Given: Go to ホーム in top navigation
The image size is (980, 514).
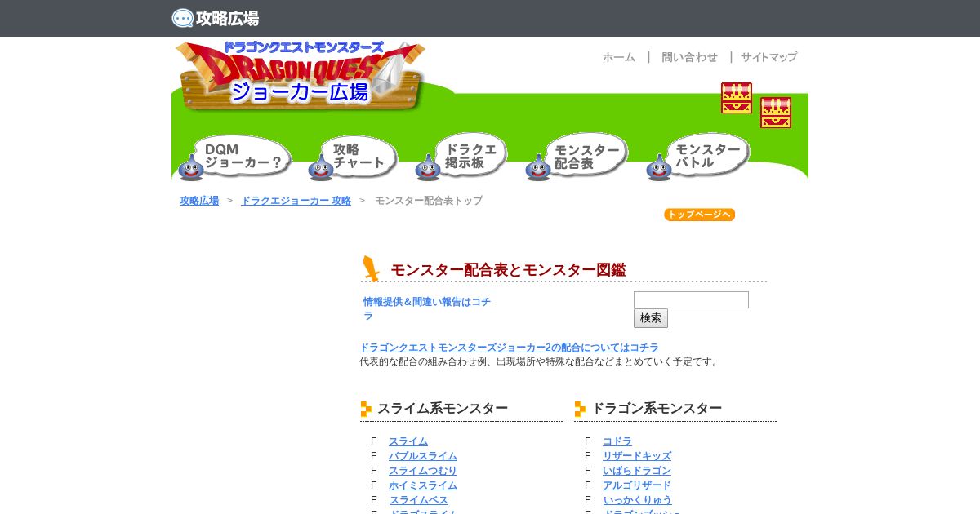Looking at the screenshot, I should [619, 57].
